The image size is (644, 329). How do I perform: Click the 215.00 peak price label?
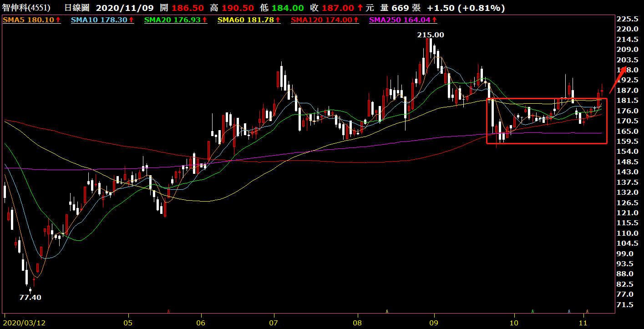(x=431, y=35)
